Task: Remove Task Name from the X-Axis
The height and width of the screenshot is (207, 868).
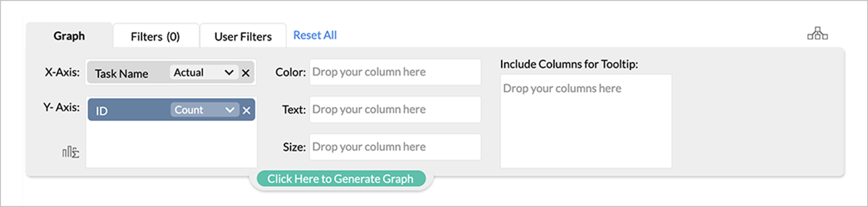Action: point(246,73)
